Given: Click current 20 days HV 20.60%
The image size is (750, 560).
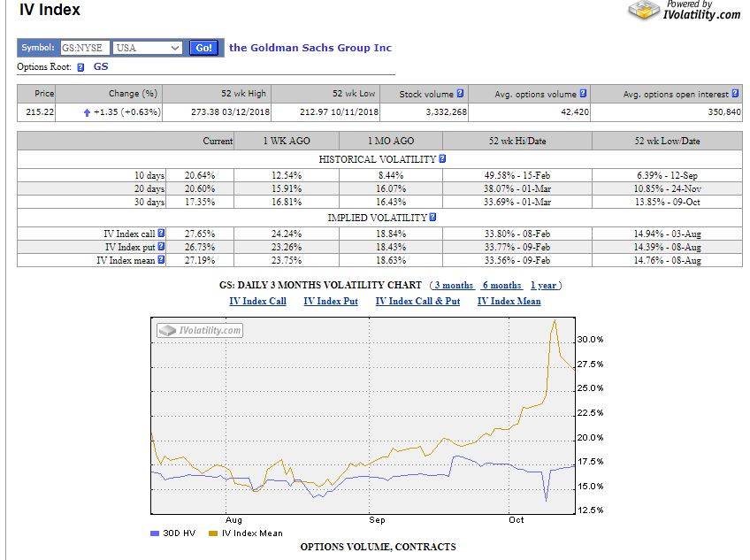Looking at the screenshot, I should pyautogui.click(x=200, y=188).
